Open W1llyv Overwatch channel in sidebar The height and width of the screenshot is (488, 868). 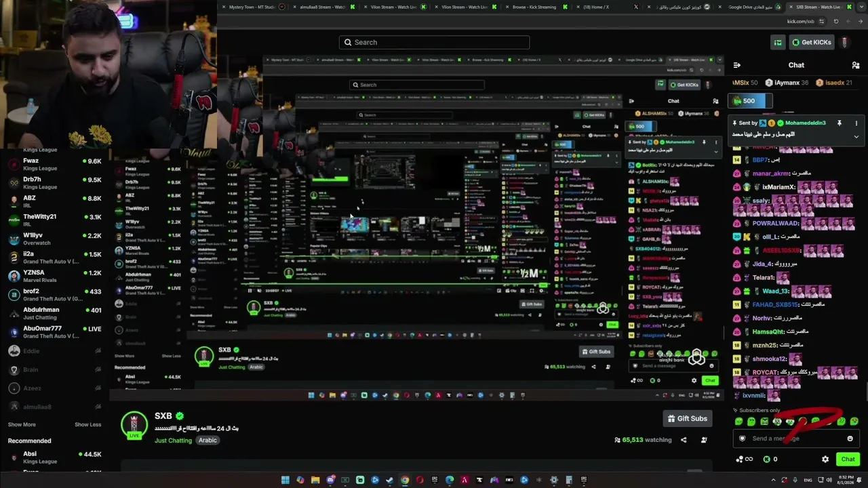54,239
